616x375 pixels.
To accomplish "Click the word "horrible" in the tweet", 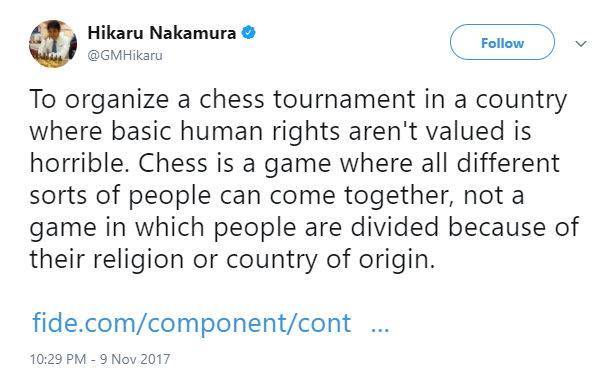I will [x=79, y=163].
